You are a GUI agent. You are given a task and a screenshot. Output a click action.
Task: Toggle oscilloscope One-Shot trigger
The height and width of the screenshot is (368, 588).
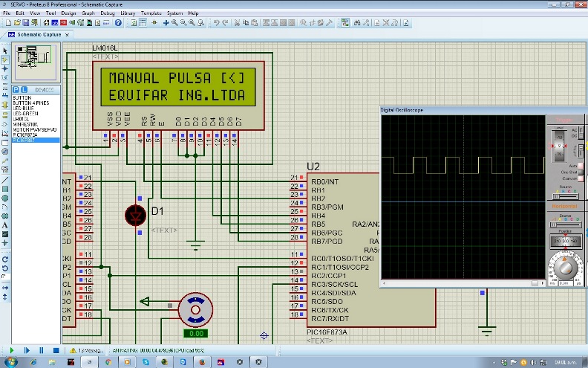pyautogui.click(x=581, y=172)
